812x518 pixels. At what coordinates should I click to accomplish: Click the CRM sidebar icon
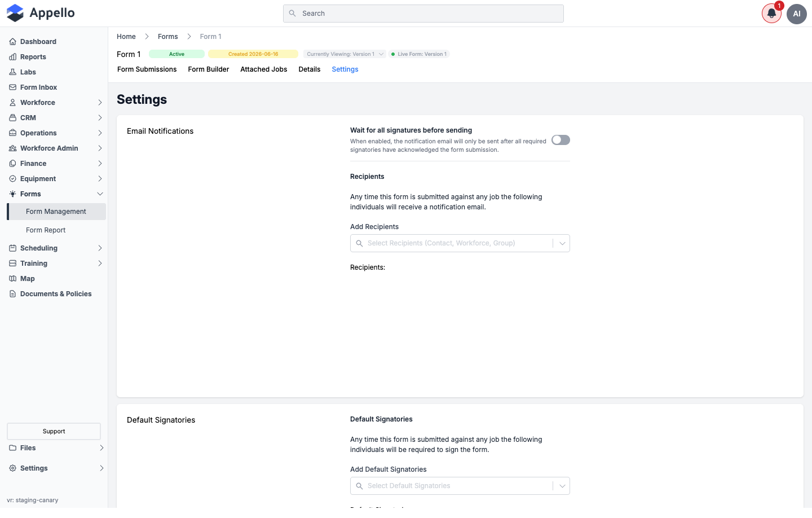[x=12, y=118]
